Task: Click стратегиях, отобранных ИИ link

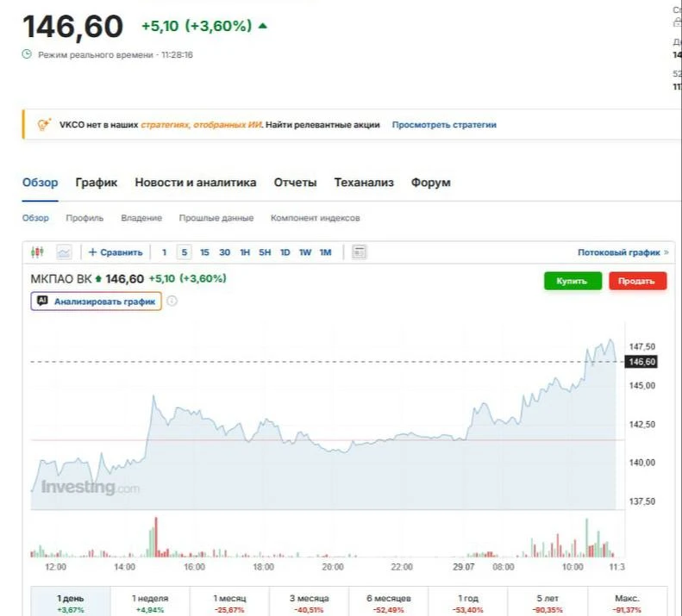Action: (x=202, y=125)
